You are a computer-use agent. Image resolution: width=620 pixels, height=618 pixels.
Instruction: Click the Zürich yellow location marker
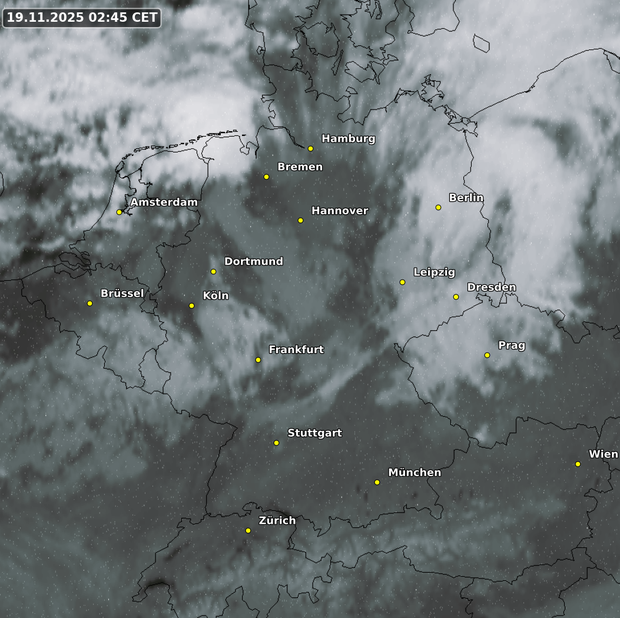pyautogui.click(x=248, y=531)
